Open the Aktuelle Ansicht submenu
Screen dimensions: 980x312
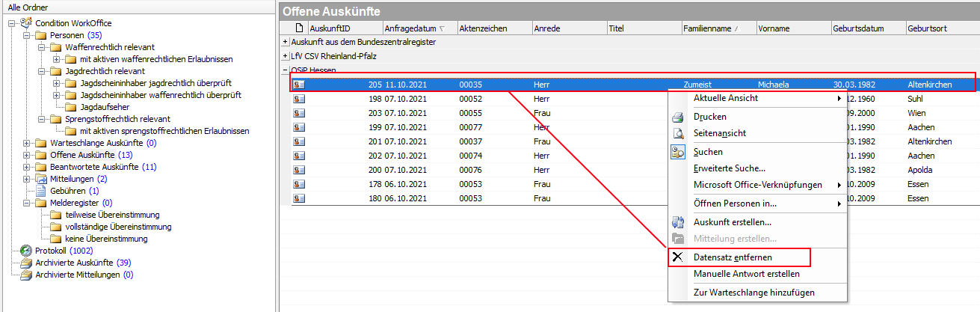click(x=766, y=99)
